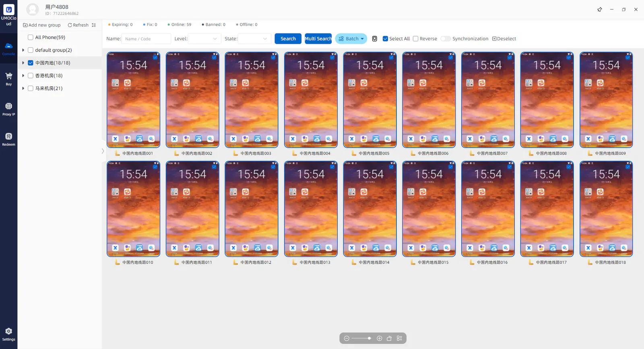Check the All Phone(59) checkbox
Screen dimensions: 644x349
click(x=30, y=37)
